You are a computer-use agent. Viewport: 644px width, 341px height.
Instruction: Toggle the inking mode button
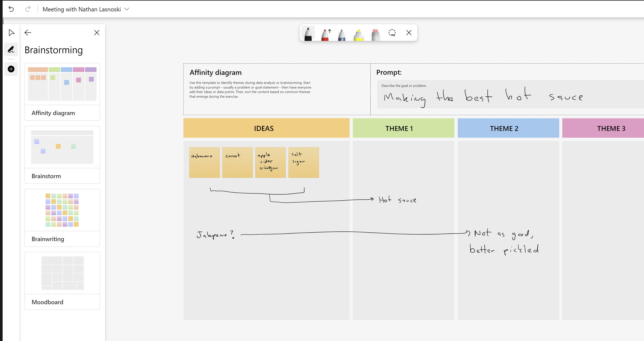pyautogui.click(x=11, y=49)
